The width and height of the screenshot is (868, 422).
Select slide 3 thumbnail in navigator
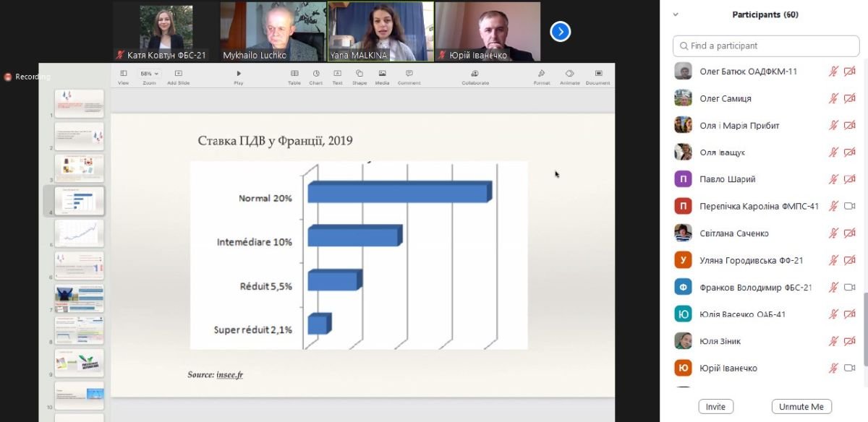[x=80, y=168]
